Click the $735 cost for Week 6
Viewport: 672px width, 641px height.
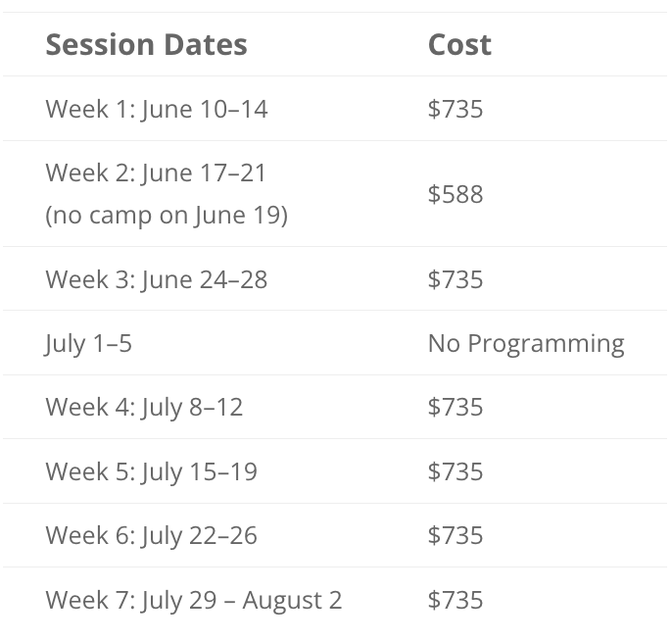coord(456,535)
